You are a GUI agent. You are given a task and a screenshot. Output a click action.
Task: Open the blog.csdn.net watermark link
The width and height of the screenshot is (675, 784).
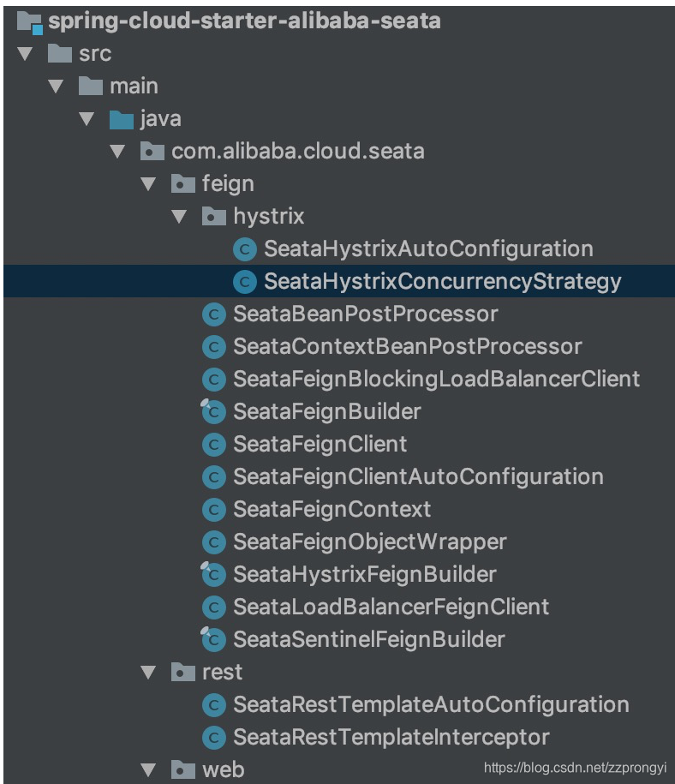coord(575,769)
